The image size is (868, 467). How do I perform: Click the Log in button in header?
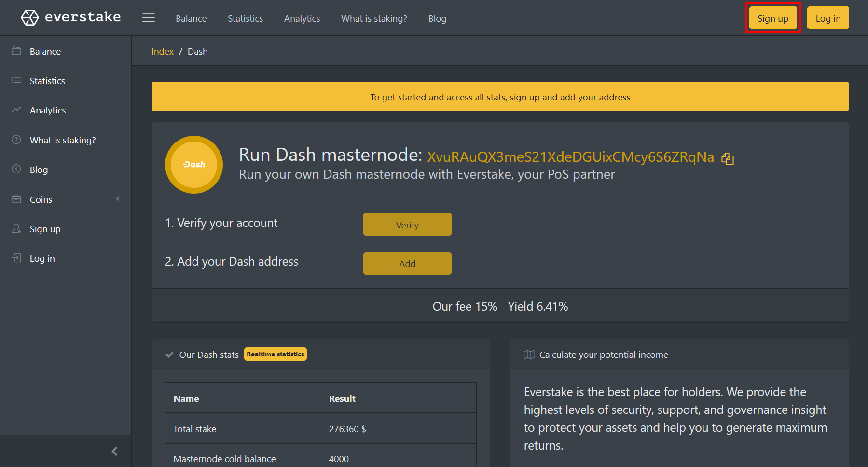[828, 18]
